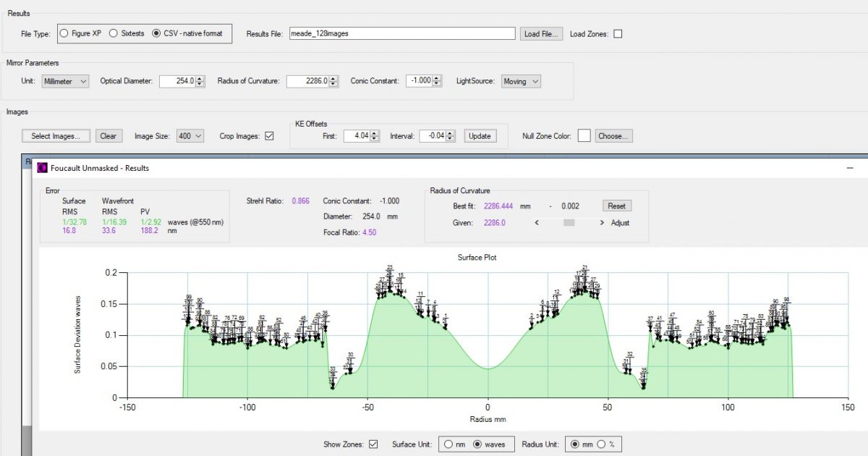Minimize the Foucault Unmasked Results window

click(x=851, y=168)
